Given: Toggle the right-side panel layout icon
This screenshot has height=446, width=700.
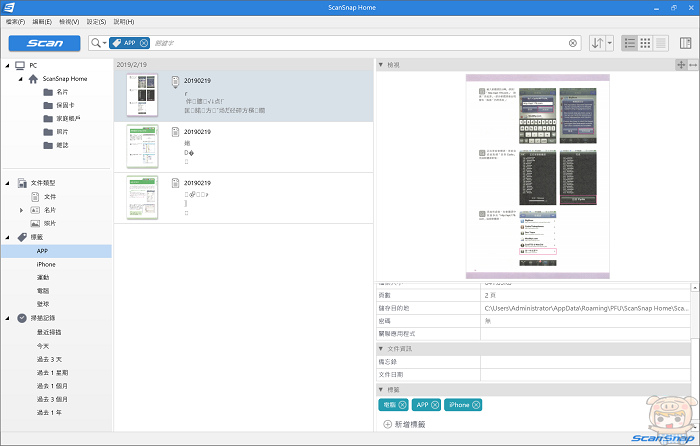Looking at the screenshot, I should 686,43.
